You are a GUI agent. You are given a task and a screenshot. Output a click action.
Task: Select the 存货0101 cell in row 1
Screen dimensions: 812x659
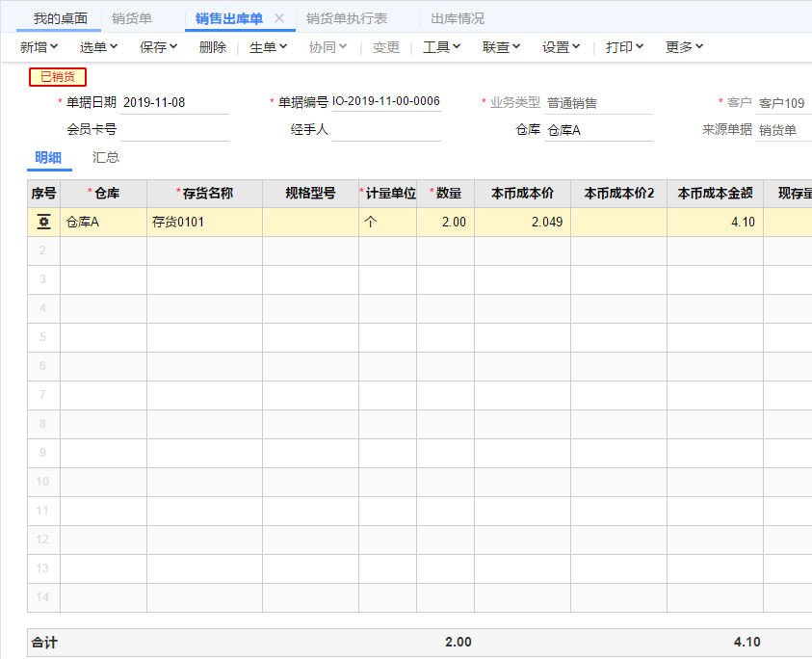204,223
